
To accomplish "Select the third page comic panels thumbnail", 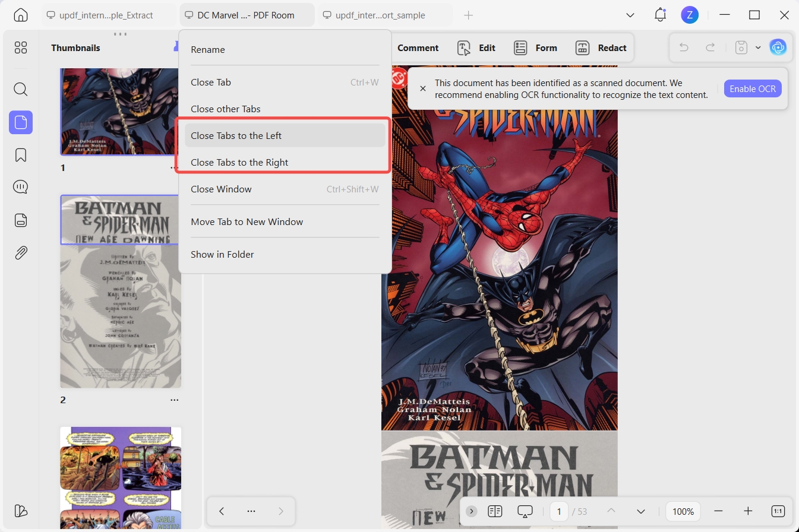I will (x=121, y=478).
